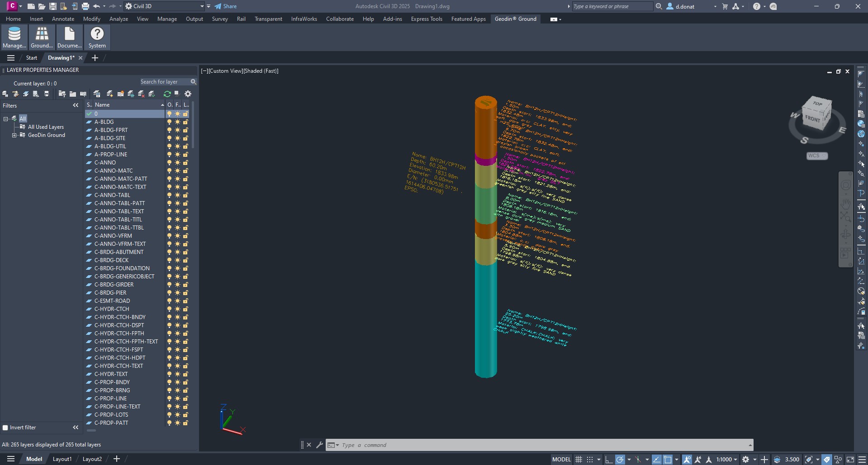Expand the GeoDin Ground filter node
Image resolution: width=868 pixels, height=465 pixels.
tap(14, 135)
